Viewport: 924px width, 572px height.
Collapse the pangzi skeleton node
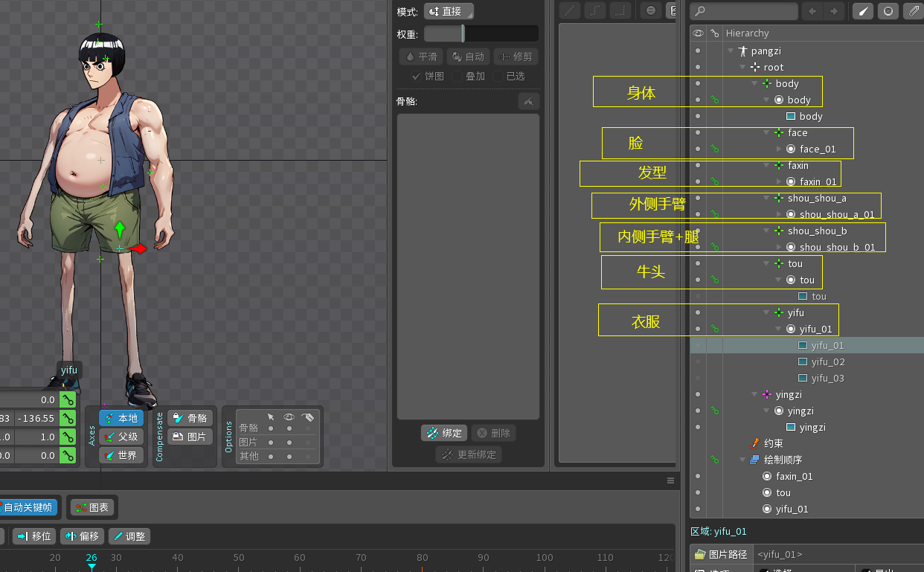click(x=731, y=51)
